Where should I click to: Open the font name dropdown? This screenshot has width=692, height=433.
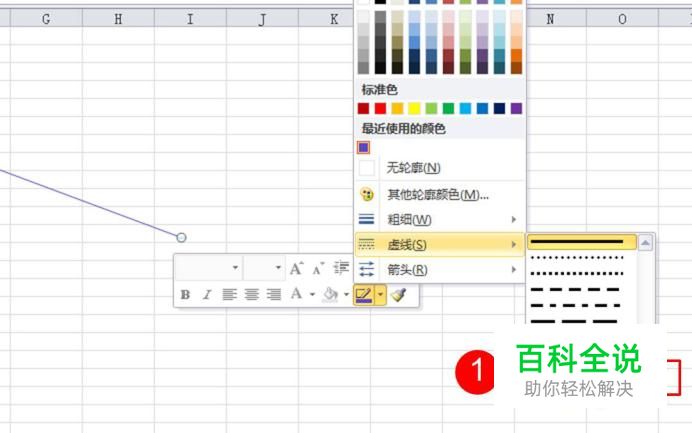[235, 267]
